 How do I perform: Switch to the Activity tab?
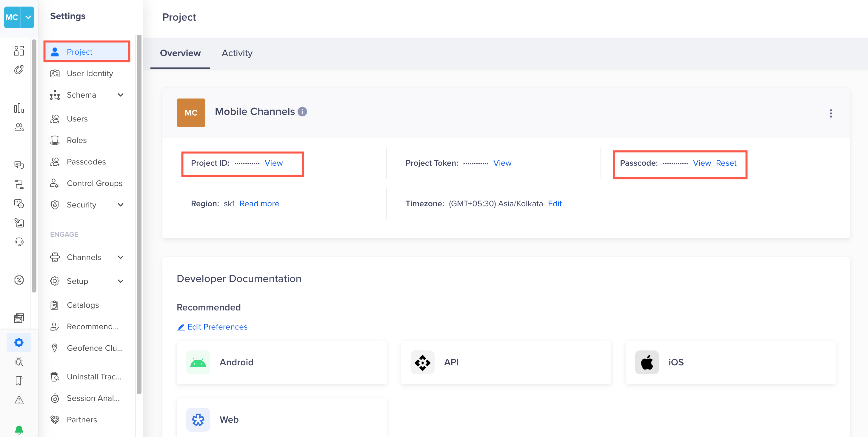pos(237,53)
